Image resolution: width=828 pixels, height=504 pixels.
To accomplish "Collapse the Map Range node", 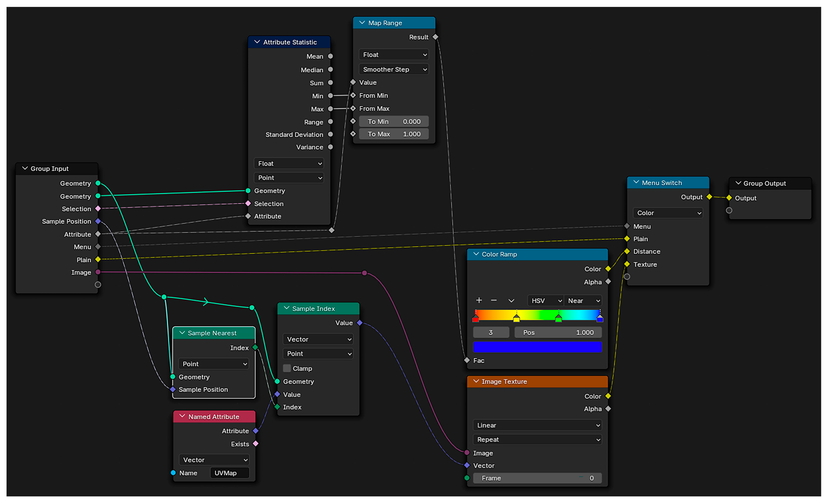I will click(362, 23).
